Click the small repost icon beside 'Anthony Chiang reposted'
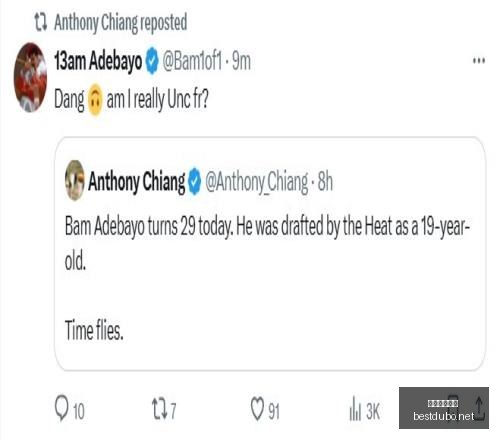 41,22
